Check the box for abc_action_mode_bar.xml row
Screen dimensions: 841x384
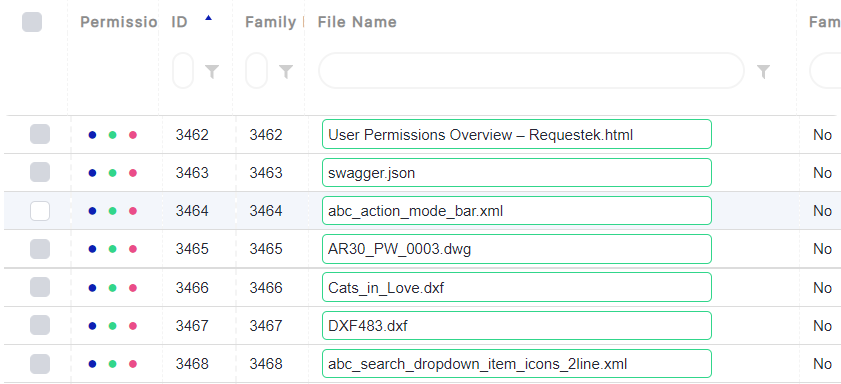pyautogui.click(x=40, y=211)
